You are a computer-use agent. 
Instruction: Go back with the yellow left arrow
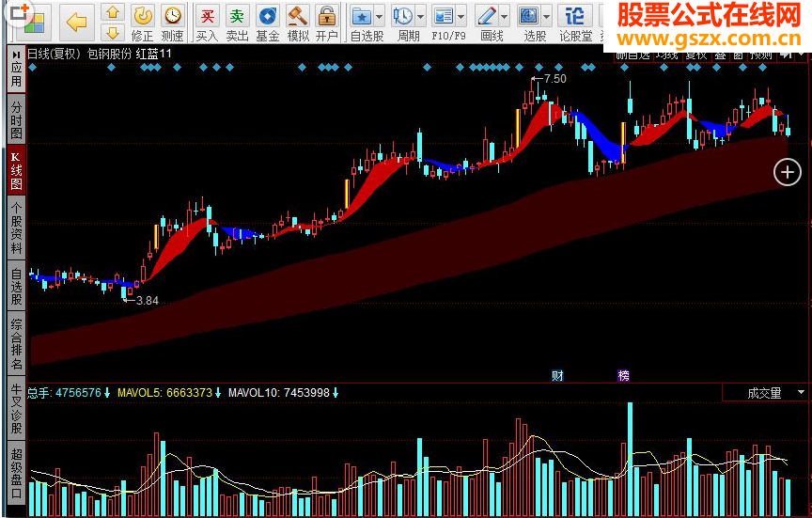pos(77,23)
